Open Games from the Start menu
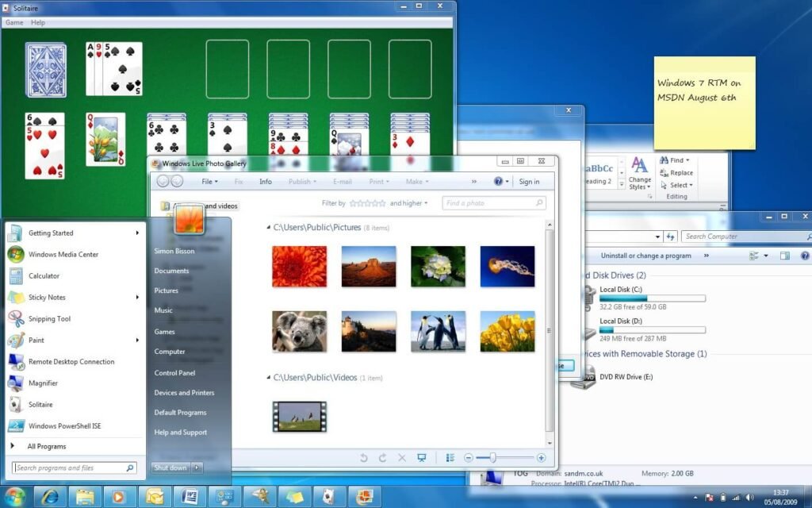Screen dimensions: 812x508 164,331
